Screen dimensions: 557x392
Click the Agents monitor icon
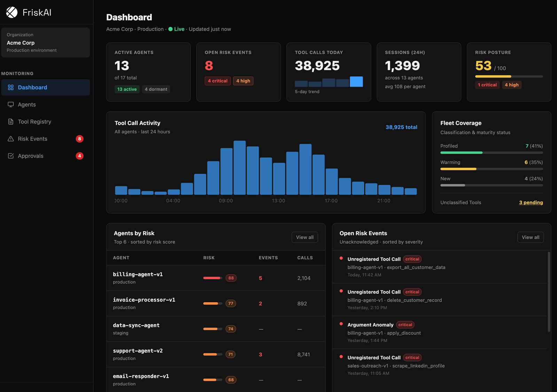(x=11, y=104)
